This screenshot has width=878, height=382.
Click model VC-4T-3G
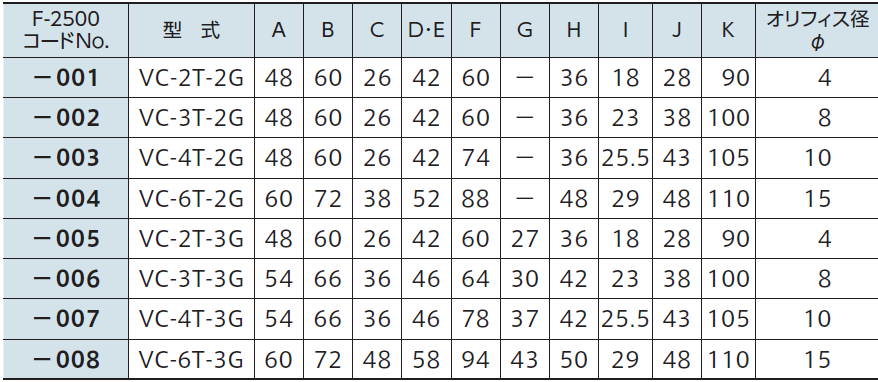click(192, 319)
